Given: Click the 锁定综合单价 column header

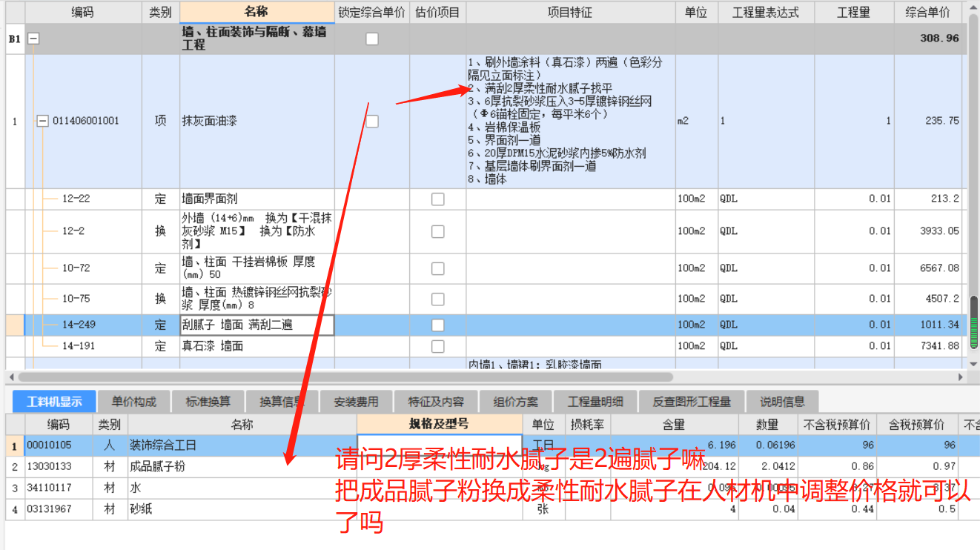Looking at the screenshot, I should coord(372,13).
